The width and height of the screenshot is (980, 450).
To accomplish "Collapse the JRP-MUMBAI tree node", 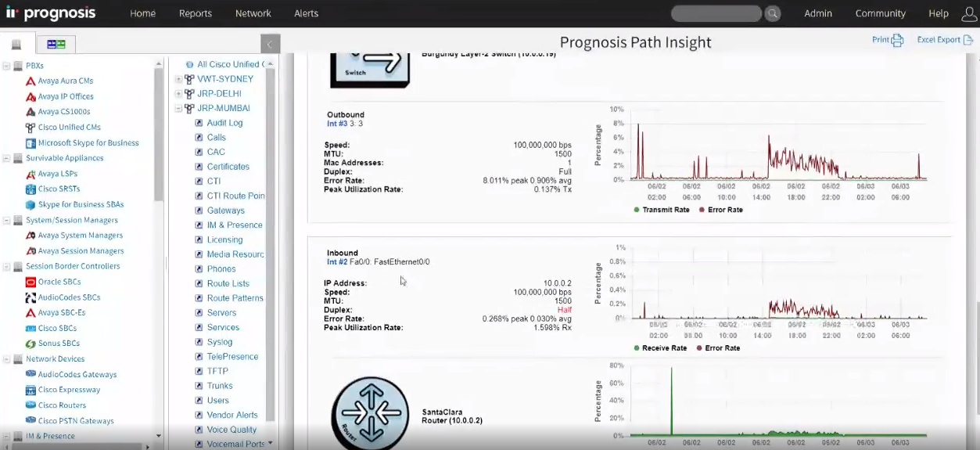I will 178,109.
